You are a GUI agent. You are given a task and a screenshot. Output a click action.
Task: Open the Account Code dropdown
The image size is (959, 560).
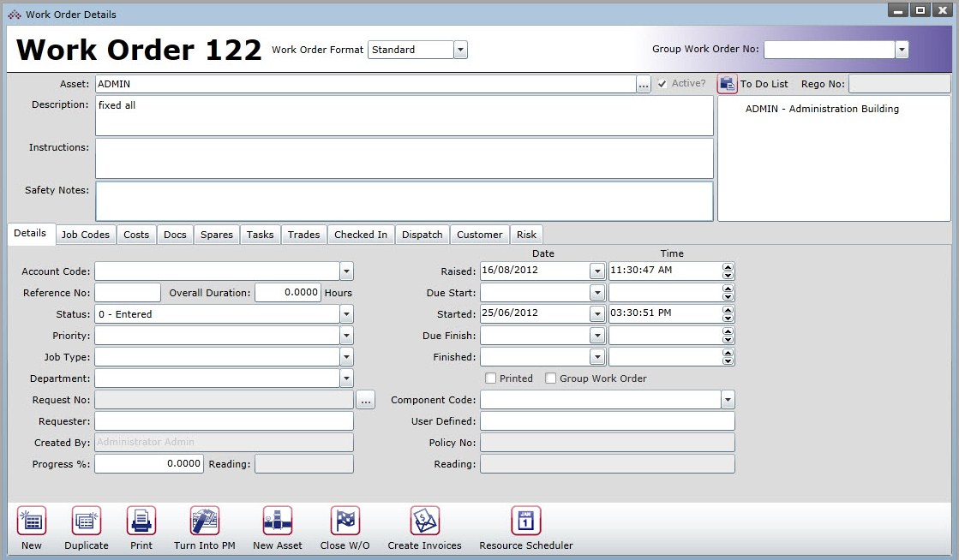(346, 271)
